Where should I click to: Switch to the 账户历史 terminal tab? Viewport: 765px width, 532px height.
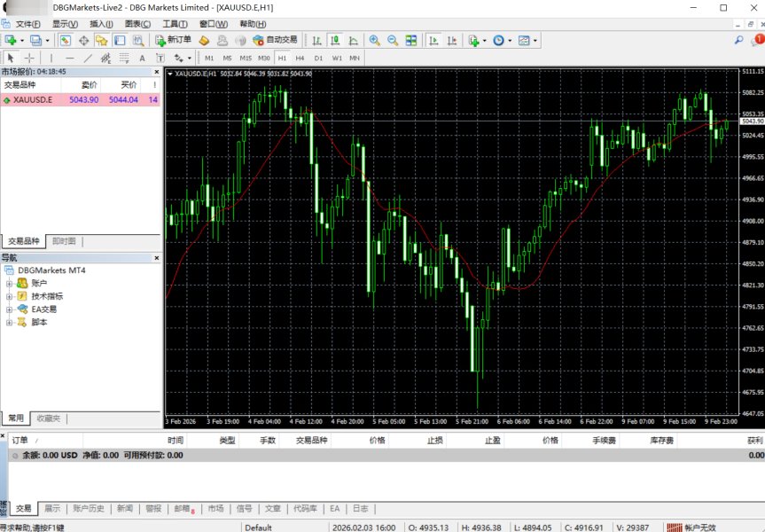(x=89, y=509)
